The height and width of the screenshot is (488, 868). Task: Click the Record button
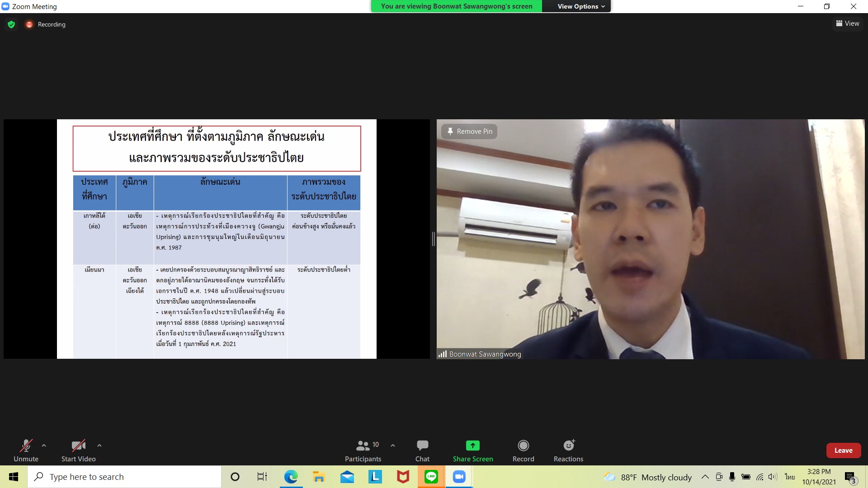(523, 450)
